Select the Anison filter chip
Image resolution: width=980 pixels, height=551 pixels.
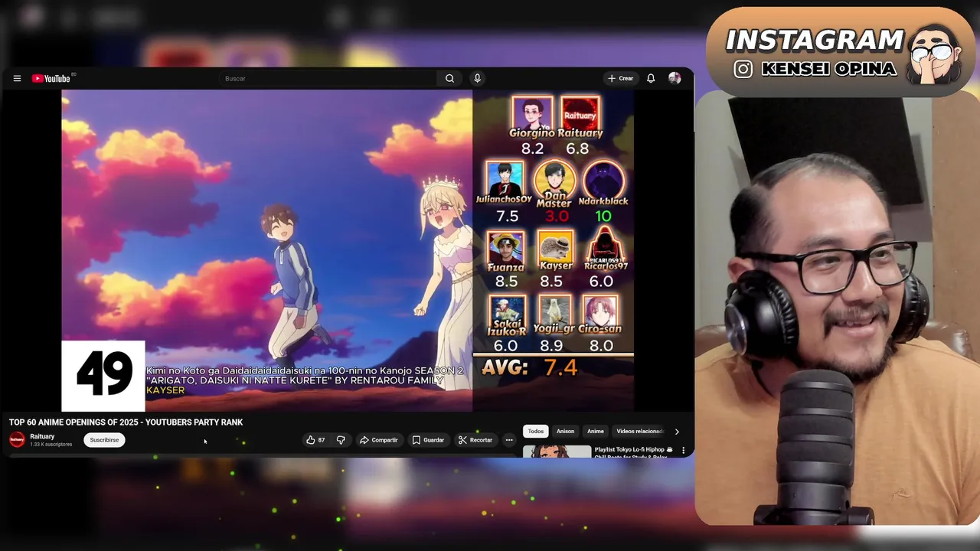pyautogui.click(x=566, y=432)
